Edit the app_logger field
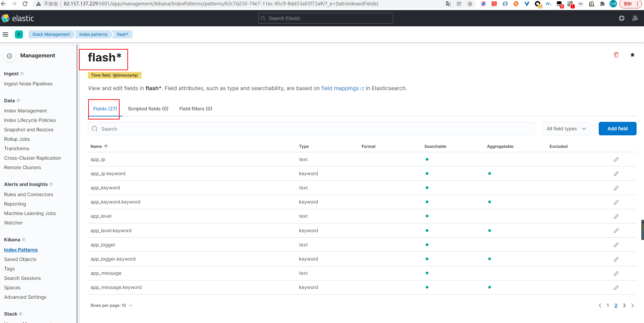Screen dimensions: 644x323 tap(616, 245)
